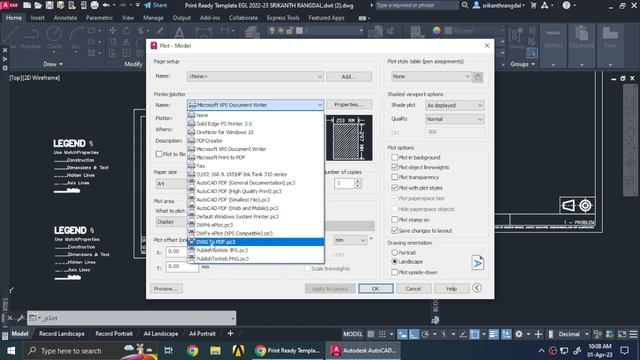Toggle Save changes to layout checkbox

tap(394, 231)
